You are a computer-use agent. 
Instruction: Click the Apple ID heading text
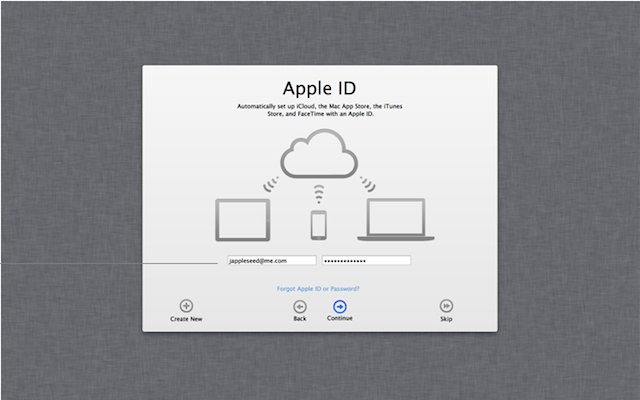pos(319,88)
